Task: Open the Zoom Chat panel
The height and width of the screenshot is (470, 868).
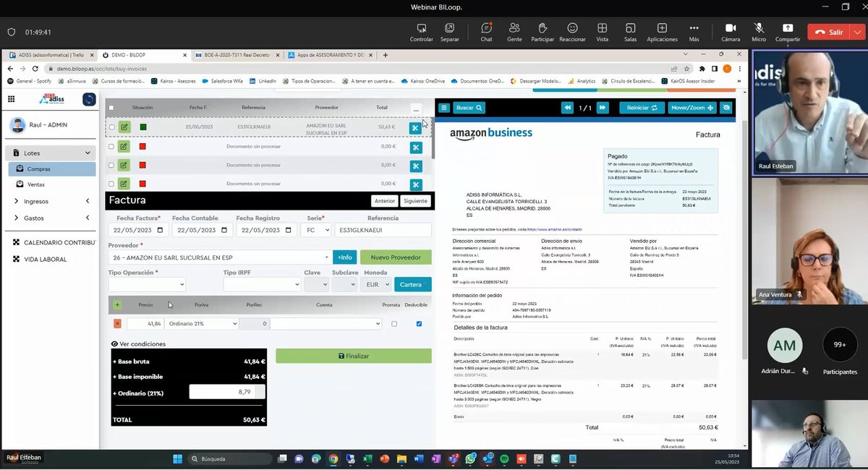Action: [486, 32]
